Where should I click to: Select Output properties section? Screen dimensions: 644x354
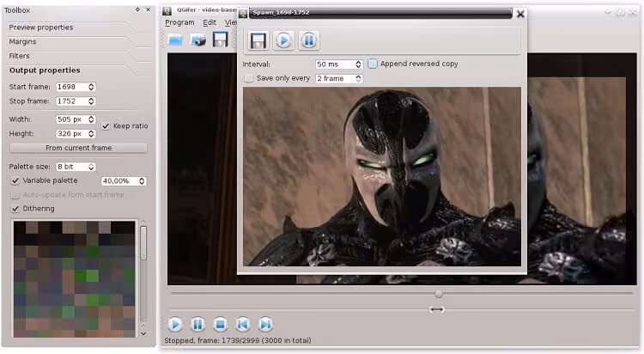tap(45, 70)
